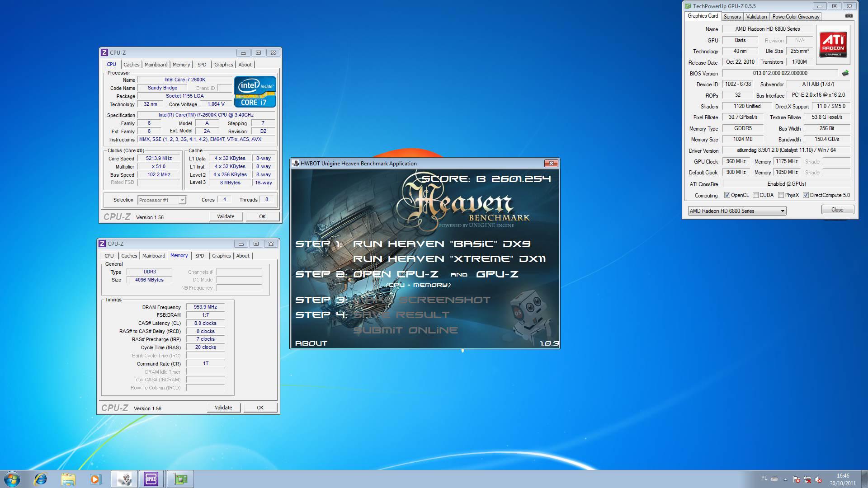Click the Intel Core i7 logo in CPU-Z
Viewport: 868px width, 488px height.
(255, 91)
